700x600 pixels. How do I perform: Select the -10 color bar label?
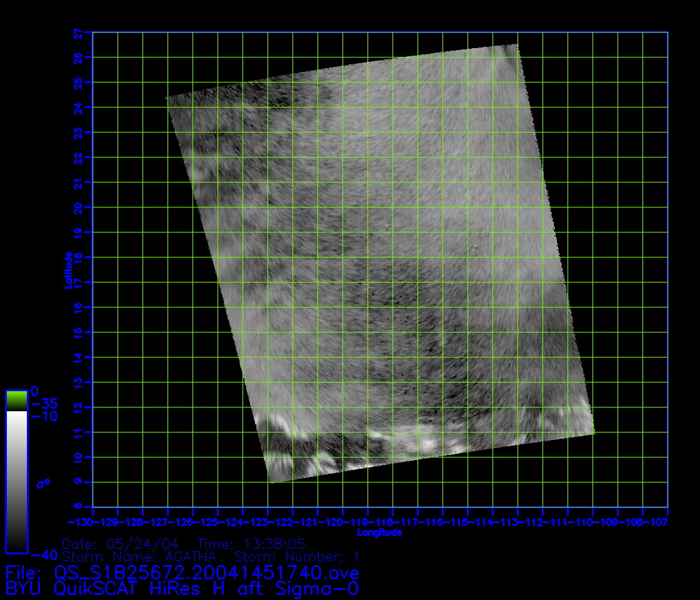tap(44, 416)
